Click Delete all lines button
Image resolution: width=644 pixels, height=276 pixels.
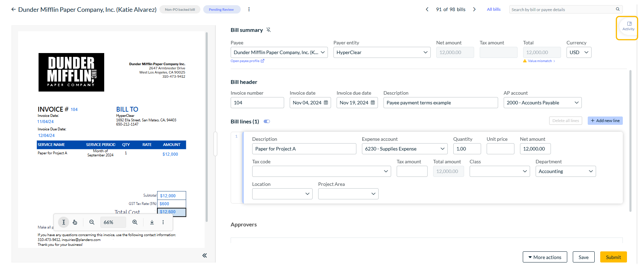tap(565, 121)
